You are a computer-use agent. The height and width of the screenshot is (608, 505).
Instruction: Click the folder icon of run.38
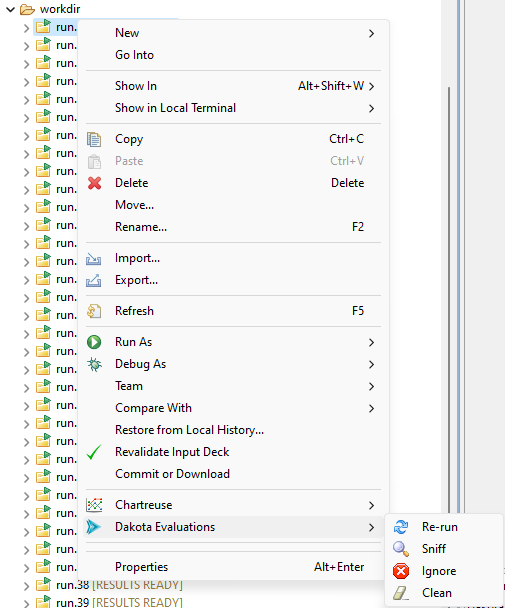coord(43,584)
